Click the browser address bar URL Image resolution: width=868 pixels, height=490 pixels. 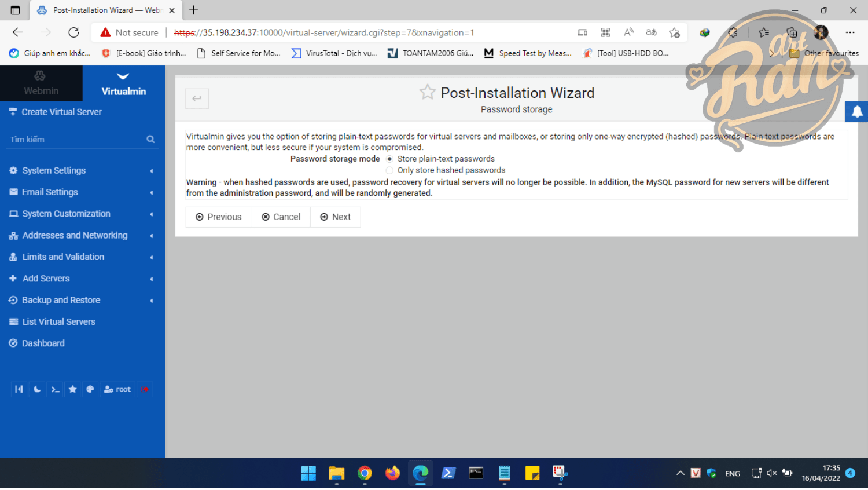[324, 33]
